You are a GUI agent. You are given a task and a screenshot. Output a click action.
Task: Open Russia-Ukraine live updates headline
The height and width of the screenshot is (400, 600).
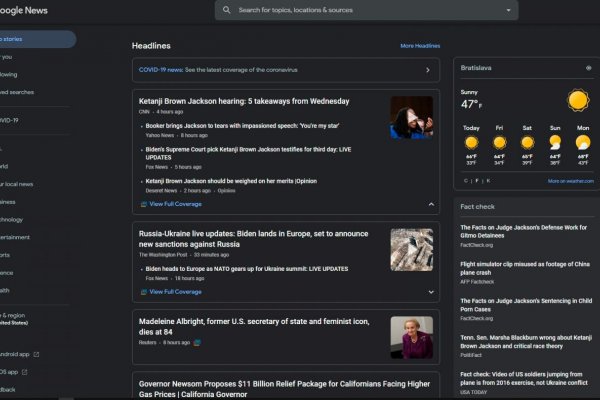click(x=253, y=239)
